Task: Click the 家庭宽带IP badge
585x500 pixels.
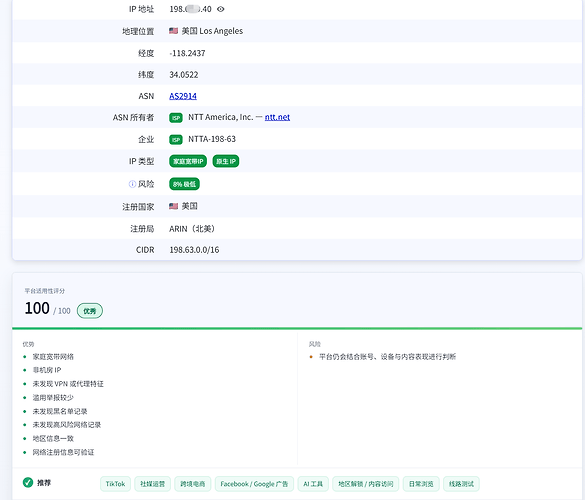Action: coord(188,161)
